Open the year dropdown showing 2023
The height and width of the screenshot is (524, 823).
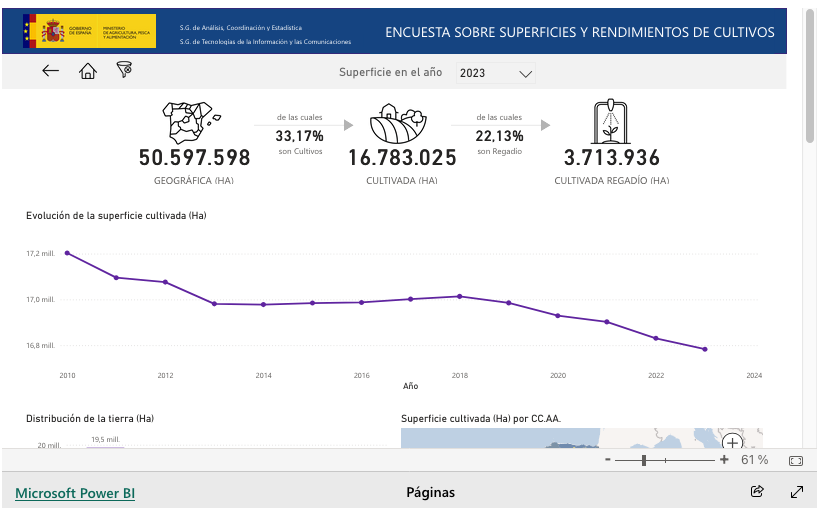(495, 73)
